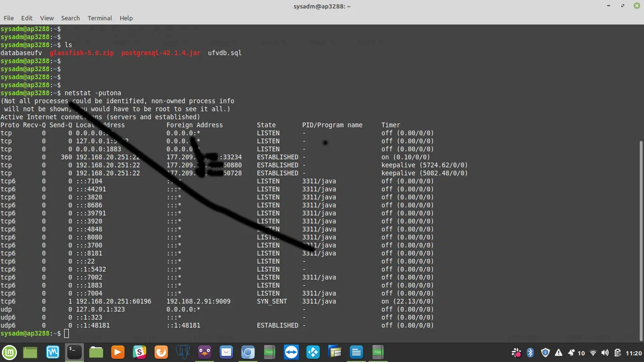This screenshot has width=644, height=362.
Task: Switch to the Terminal taskbar icon
Action: pos(74,352)
